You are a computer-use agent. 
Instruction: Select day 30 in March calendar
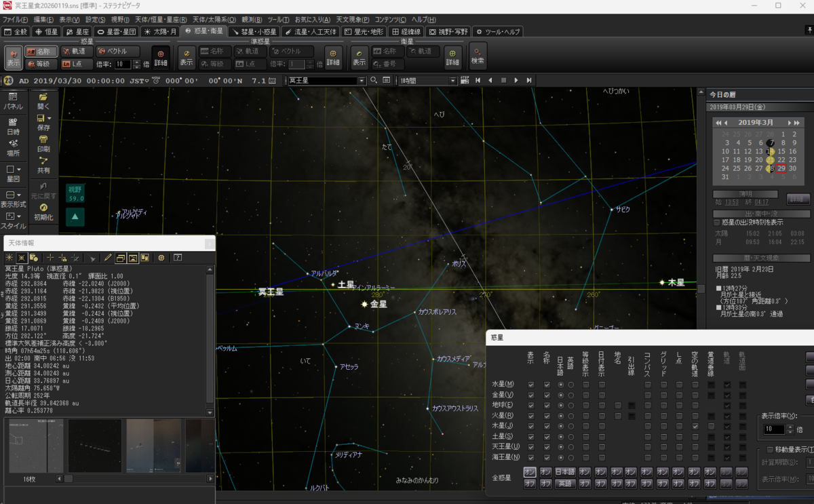792,168
